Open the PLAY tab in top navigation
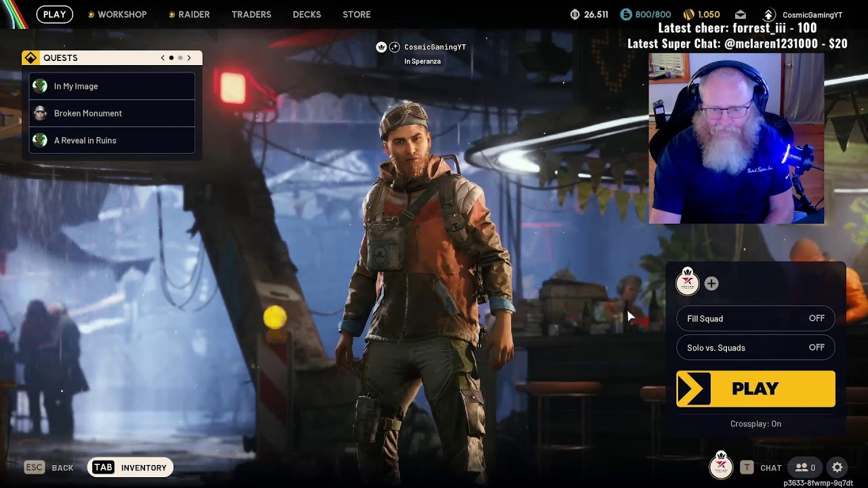Screen dimensions: 868x488 54,14
